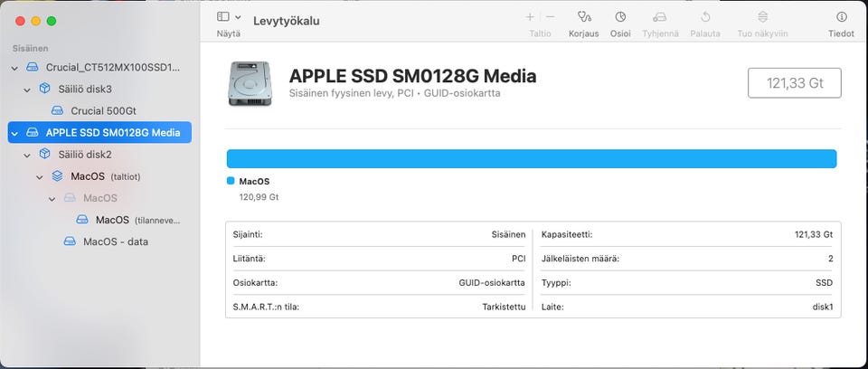Collapse the APPLE SSD SM0128G Media chevron
Viewport: 868px width, 369px height.
point(14,134)
